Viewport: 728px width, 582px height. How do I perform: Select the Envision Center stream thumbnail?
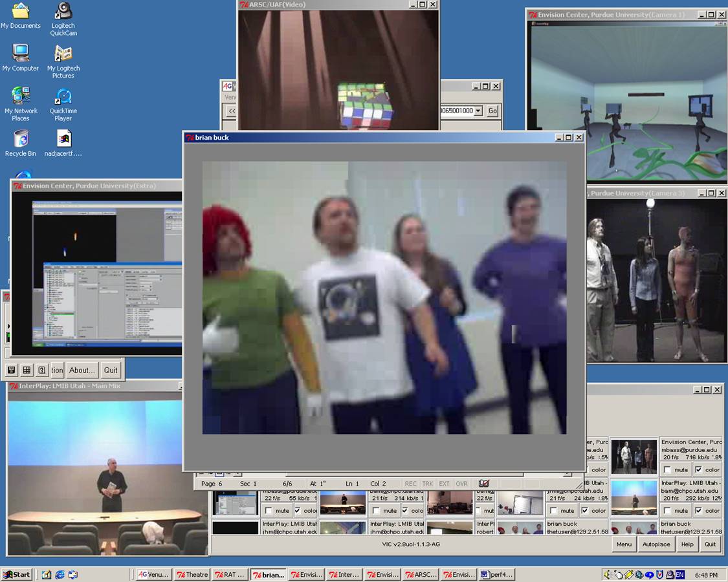634,457
